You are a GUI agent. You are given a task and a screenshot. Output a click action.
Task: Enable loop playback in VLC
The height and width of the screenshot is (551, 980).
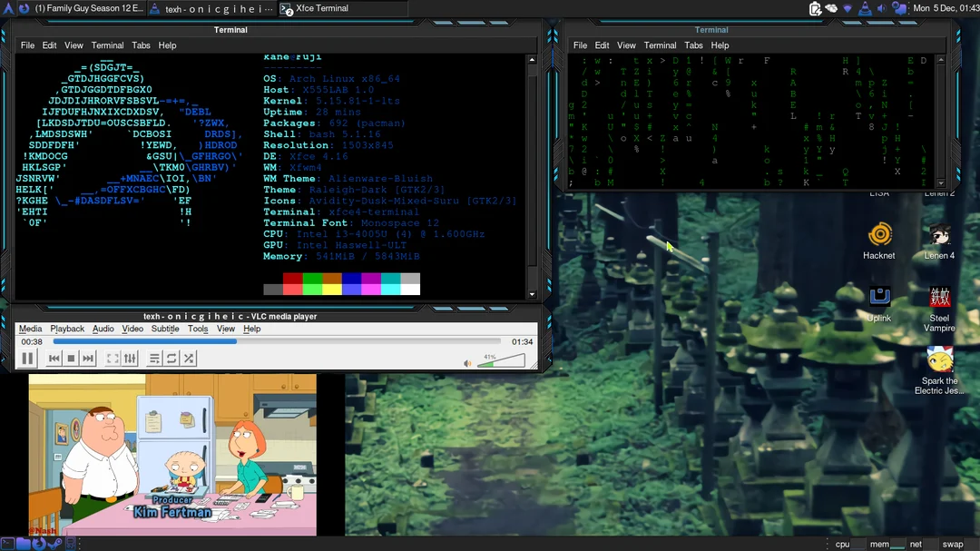[171, 358]
